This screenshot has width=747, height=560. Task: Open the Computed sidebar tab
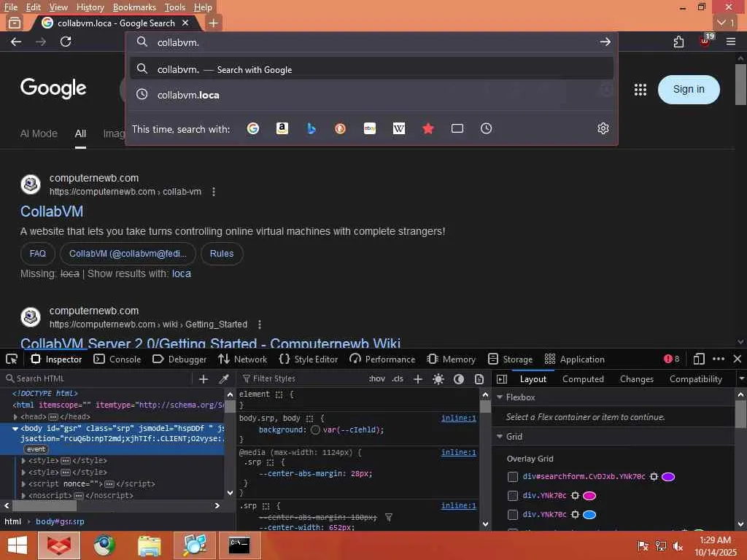click(x=583, y=379)
